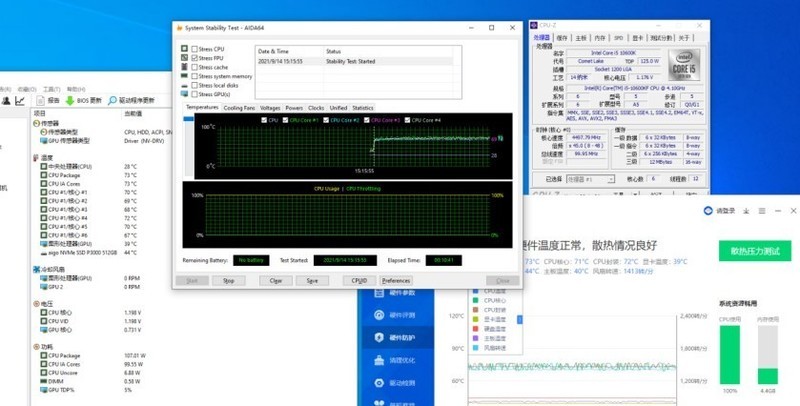The image size is (800, 406).
Task: Click the Preferences button in AIDA64
Action: (396, 281)
